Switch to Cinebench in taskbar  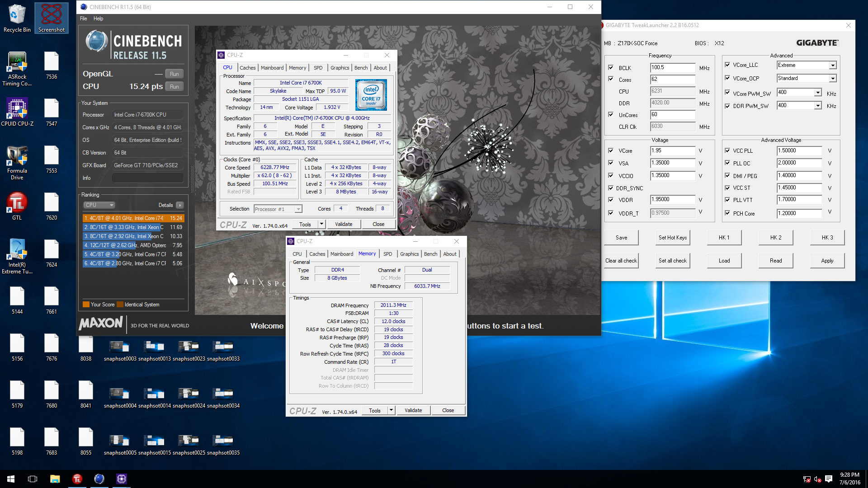99,479
